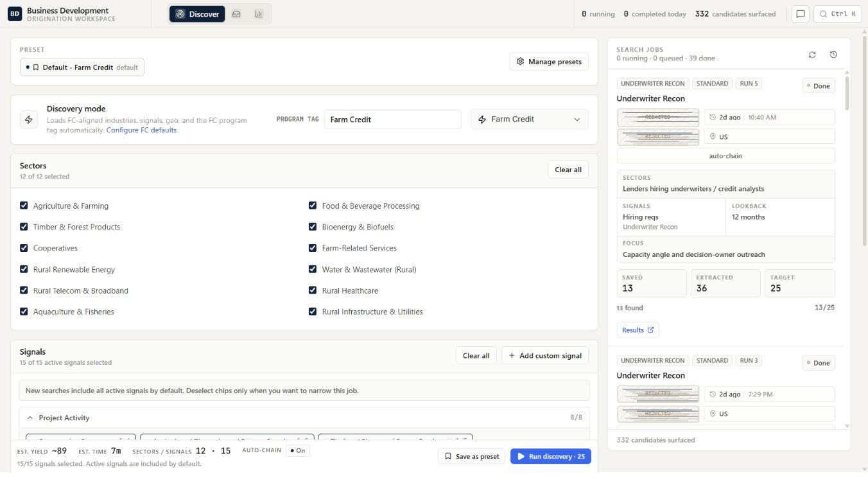The height and width of the screenshot is (478, 868).
Task: Toggle the Auto-chain On switch
Action: (x=297, y=450)
